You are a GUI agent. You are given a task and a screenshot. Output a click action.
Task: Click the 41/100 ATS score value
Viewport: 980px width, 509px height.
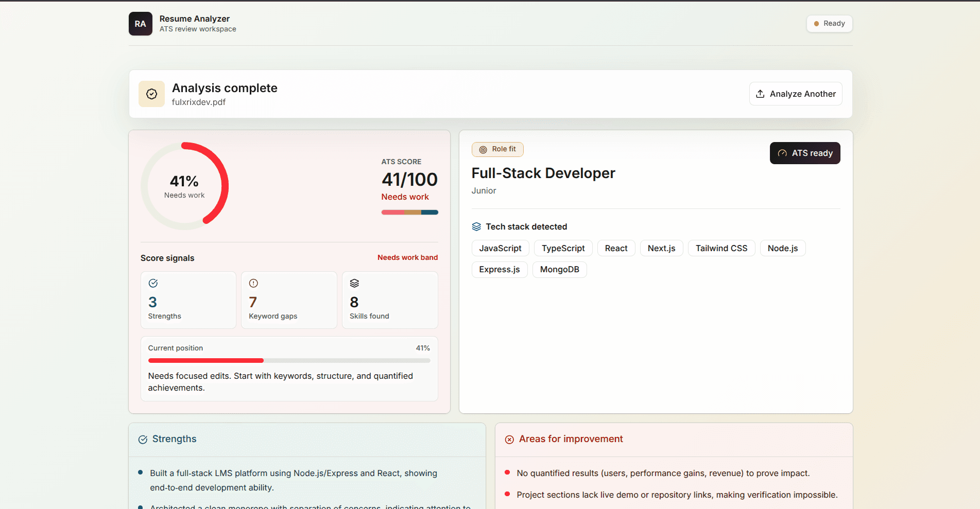pos(409,180)
